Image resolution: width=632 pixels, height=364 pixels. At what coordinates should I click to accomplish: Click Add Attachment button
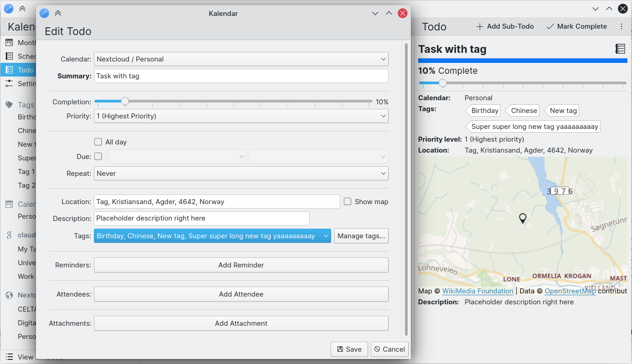[241, 323]
